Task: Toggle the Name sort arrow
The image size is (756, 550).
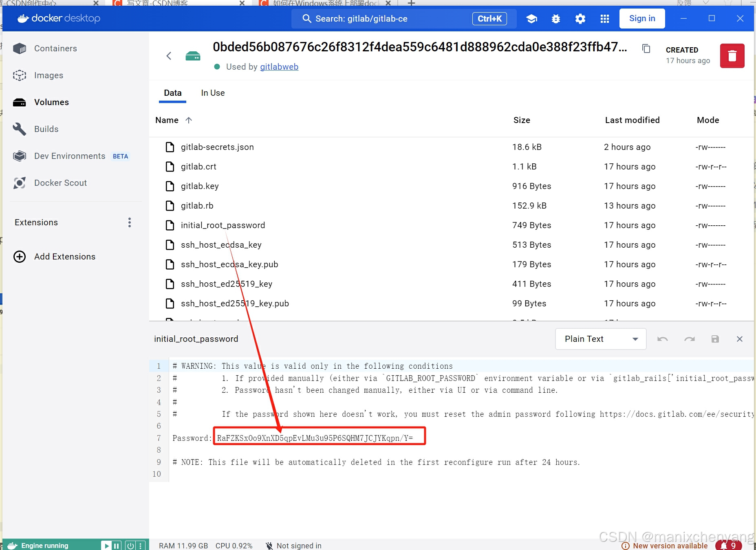Action: click(x=189, y=120)
